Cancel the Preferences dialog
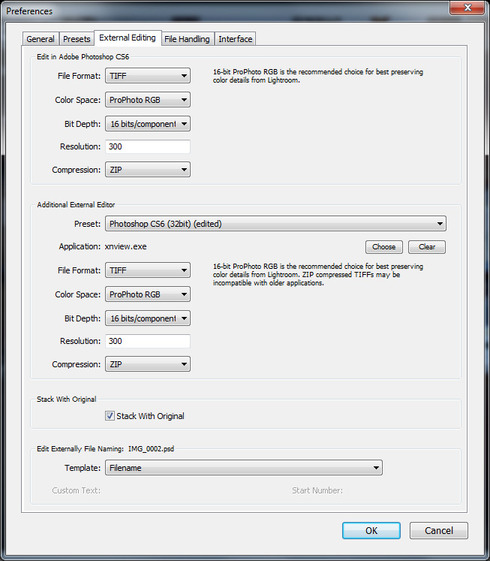Image resolution: width=490 pixels, height=561 pixels. click(x=438, y=530)
